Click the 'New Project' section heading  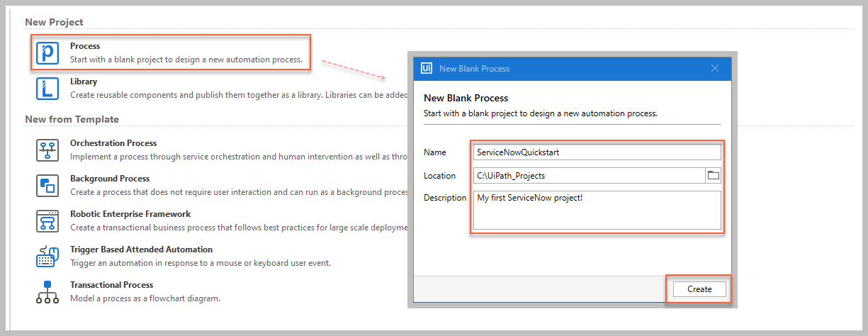54,23
